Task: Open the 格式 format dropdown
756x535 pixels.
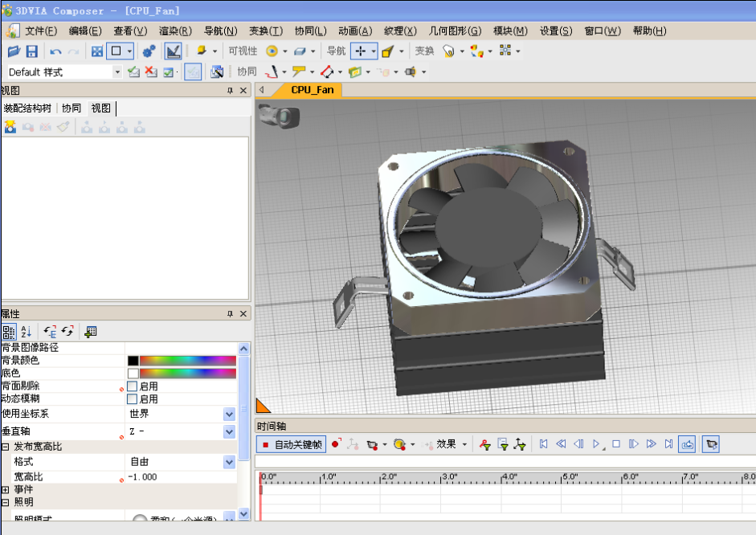Action: [229, 463]
